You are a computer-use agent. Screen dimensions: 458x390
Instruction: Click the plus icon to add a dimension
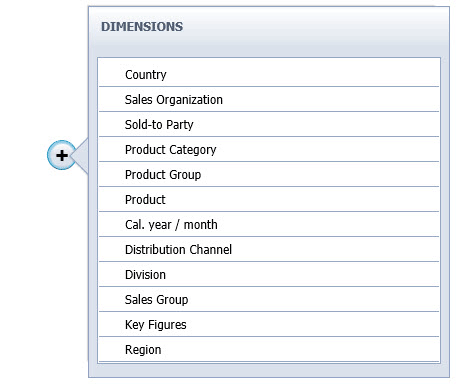pyautogui.click(x=62, y=155)
